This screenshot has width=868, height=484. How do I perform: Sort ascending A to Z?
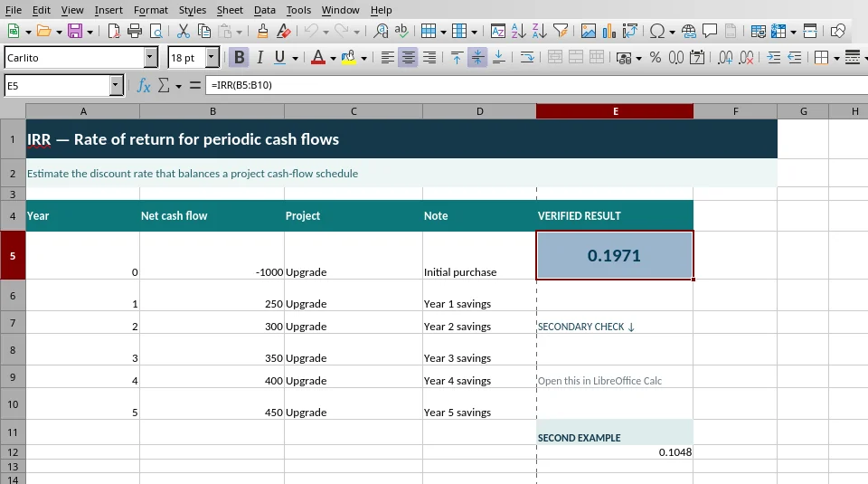click(x=518, y=31)
